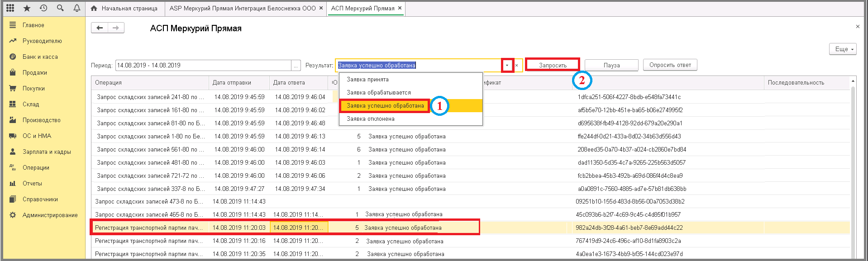
Task: Sort by the Дата ответа column header
Action: click(298, 83)
